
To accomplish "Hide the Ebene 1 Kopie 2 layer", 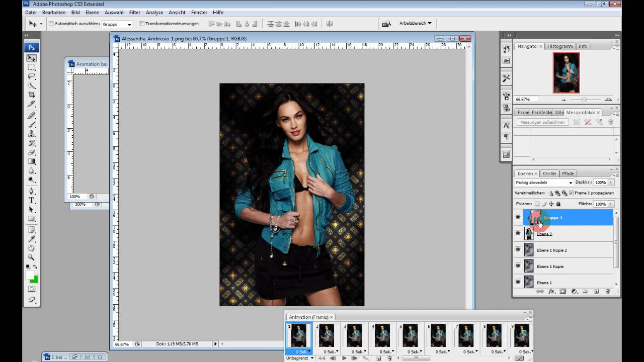I will click(x=518, y=250).
